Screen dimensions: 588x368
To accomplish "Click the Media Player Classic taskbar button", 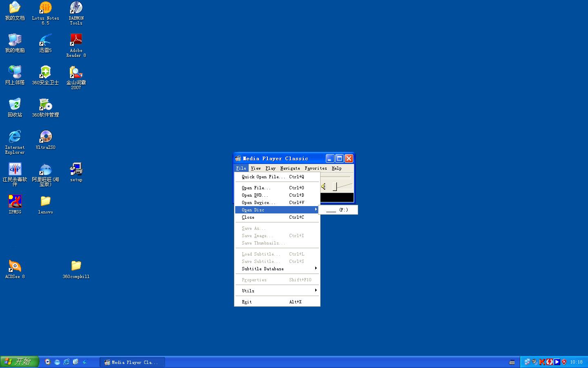I will tap(132, 362).
